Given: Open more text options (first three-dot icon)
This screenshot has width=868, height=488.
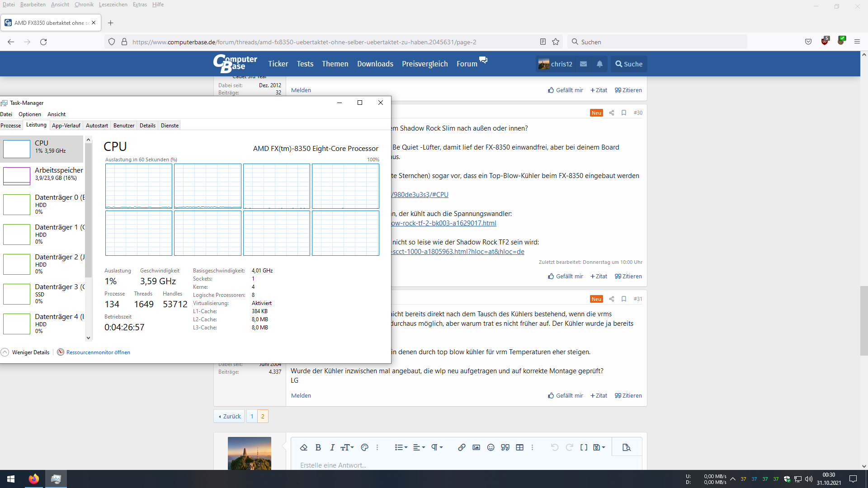Looking at the screenshot, I should pyautogui.click(x=377, y=447).
